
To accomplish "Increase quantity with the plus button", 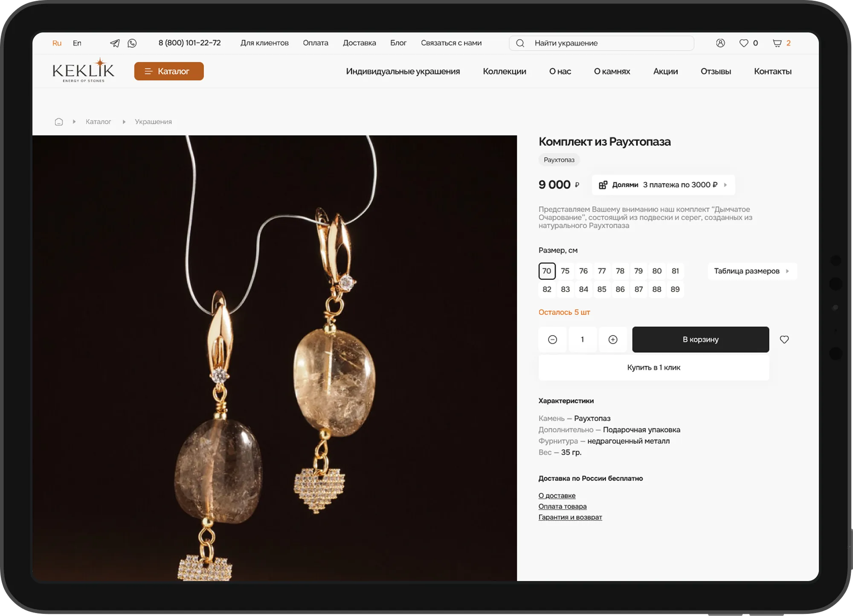I will coord(612,340).
